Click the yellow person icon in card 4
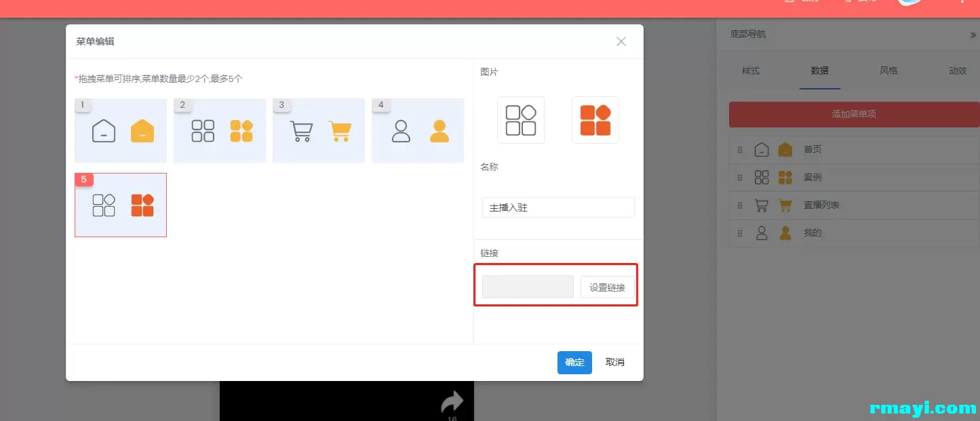980x421 pixels. click(439, 131)
